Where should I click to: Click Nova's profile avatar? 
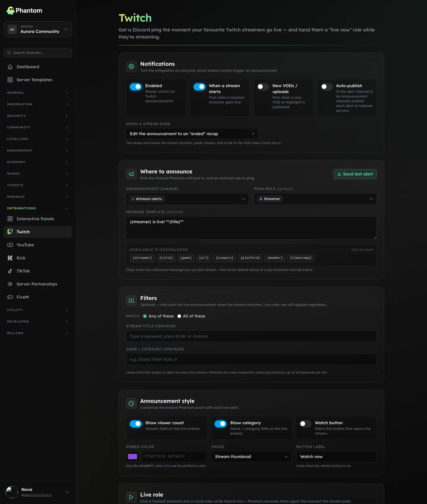(x=12, y=492)
